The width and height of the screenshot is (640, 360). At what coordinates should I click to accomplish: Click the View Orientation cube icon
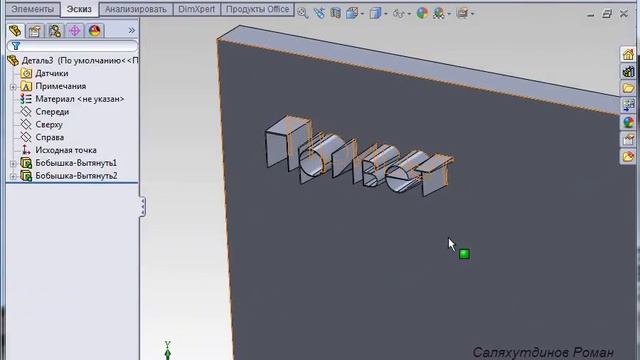351,13
